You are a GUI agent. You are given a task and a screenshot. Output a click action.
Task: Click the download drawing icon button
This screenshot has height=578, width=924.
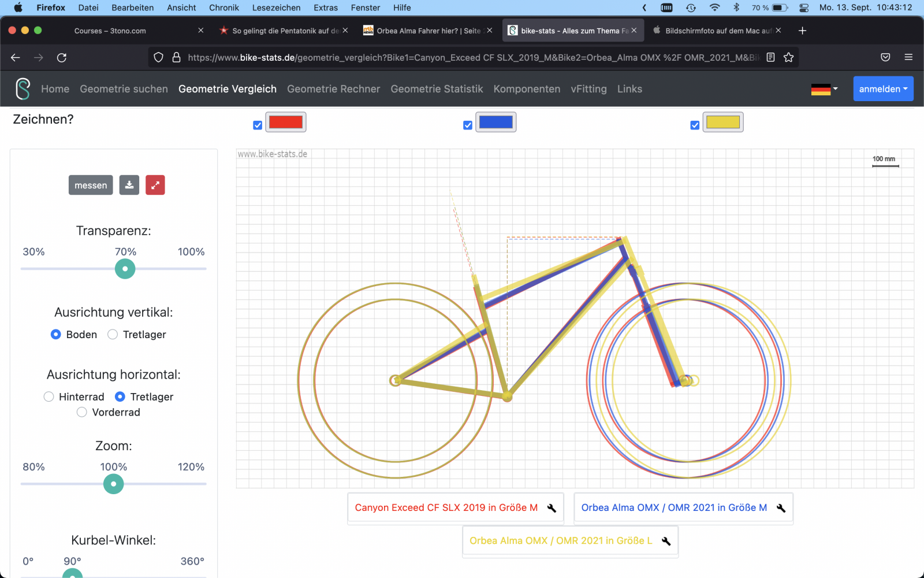[x=129, y=185]
